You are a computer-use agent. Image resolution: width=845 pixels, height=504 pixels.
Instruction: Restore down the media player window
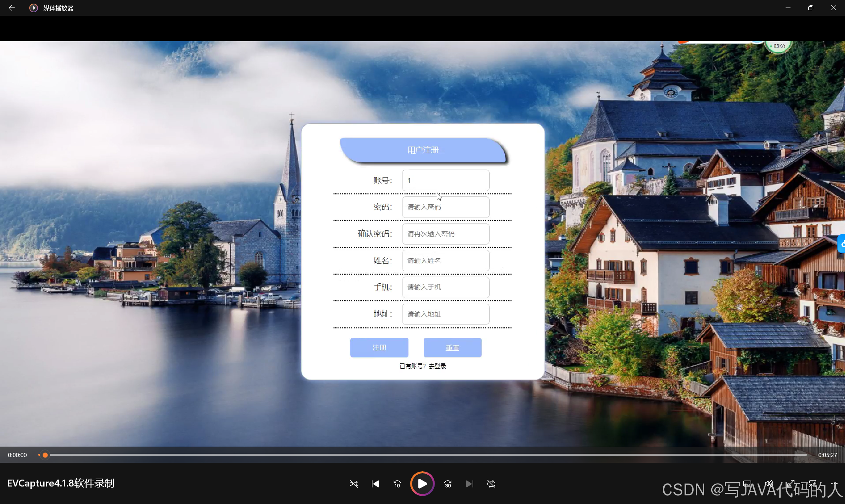(x=811, y=8)
